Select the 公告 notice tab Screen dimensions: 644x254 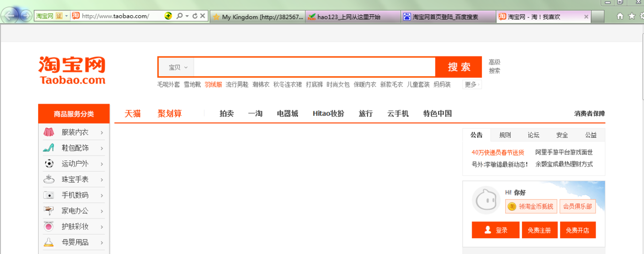tap(477, 135)
